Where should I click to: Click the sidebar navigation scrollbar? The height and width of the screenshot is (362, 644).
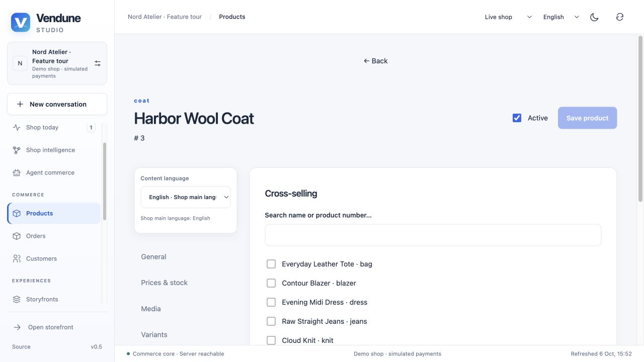coord(104,181)
